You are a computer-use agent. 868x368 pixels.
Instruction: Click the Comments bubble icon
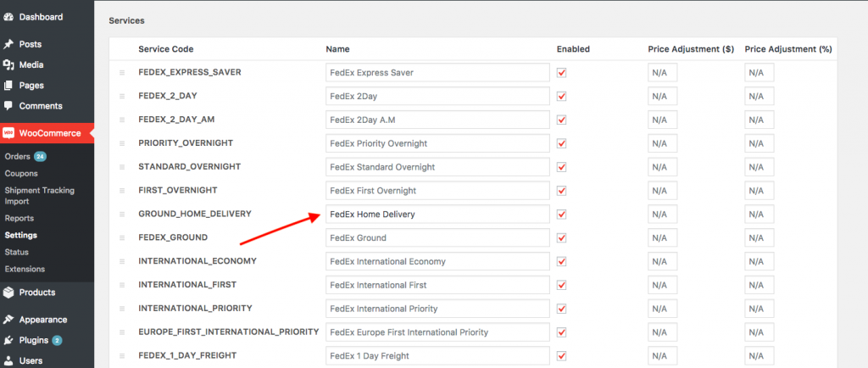[8, 106]
